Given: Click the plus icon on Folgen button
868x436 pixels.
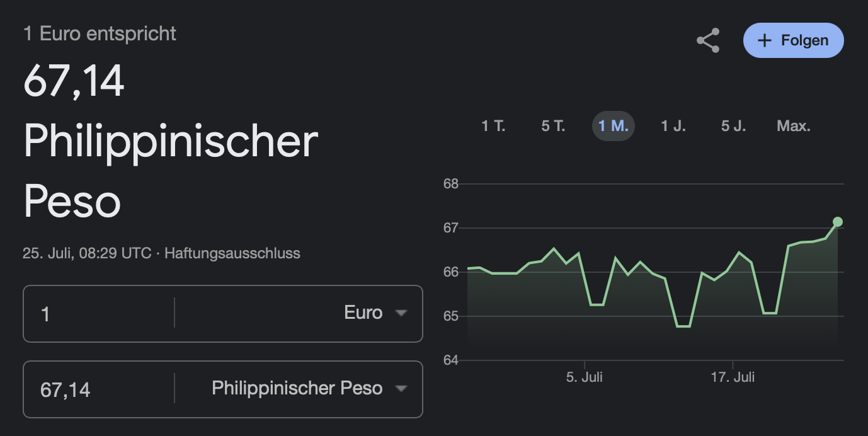Looking at the screenshot, I should tap(764, 40).
